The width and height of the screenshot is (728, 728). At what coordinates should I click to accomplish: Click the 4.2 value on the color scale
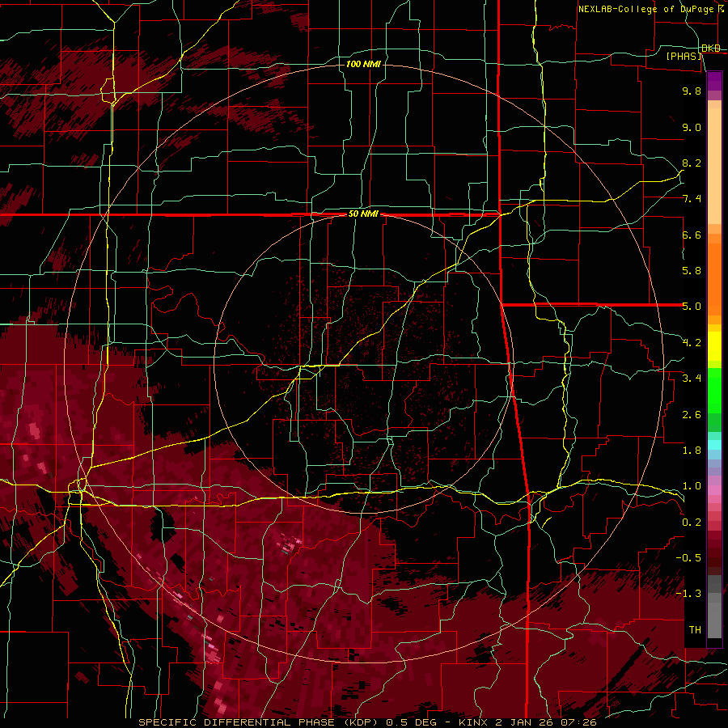pyautogui.click(x=692, y=342)
